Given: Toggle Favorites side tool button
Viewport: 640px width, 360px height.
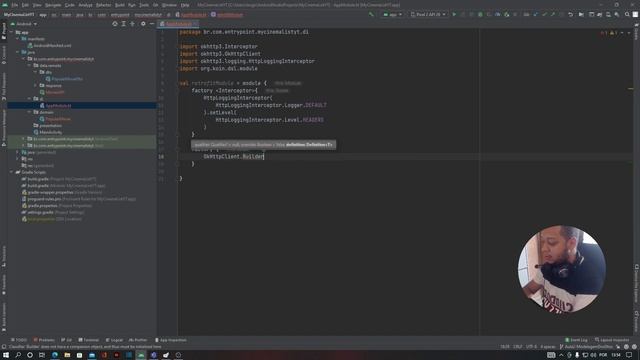Looking at the screenshot, I should tap(4, 284).
